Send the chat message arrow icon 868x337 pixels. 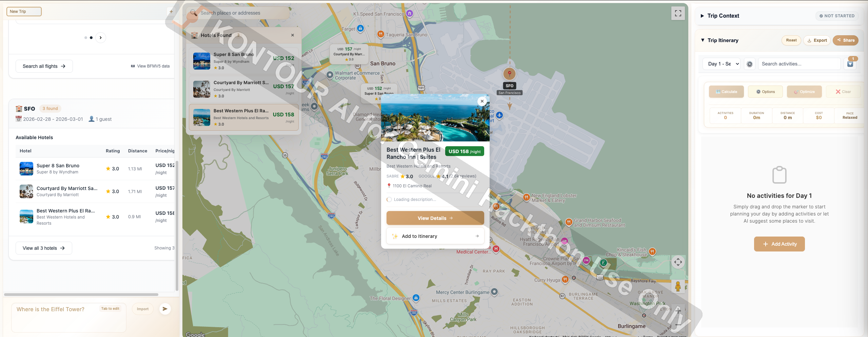tap(165, 309)
